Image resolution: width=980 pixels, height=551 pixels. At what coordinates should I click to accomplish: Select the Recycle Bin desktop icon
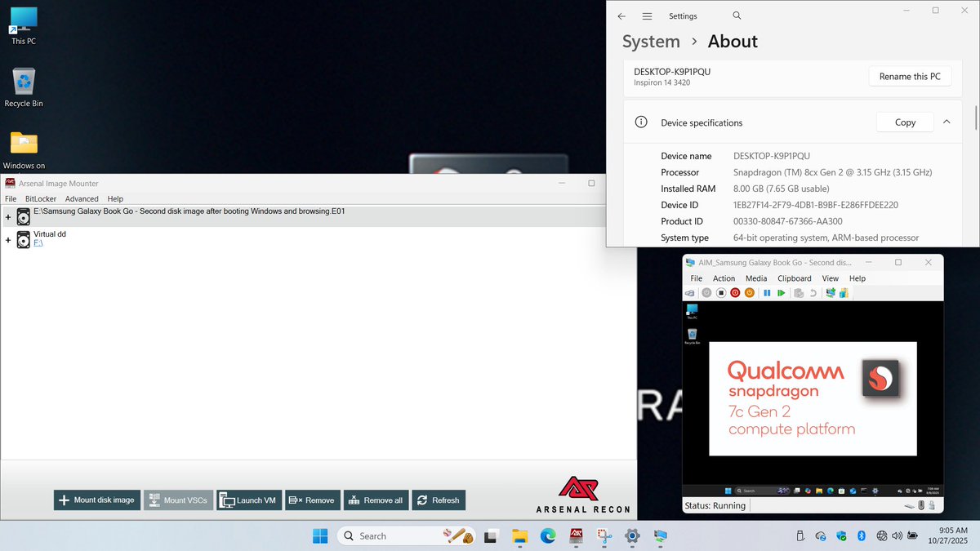[24, 87]
